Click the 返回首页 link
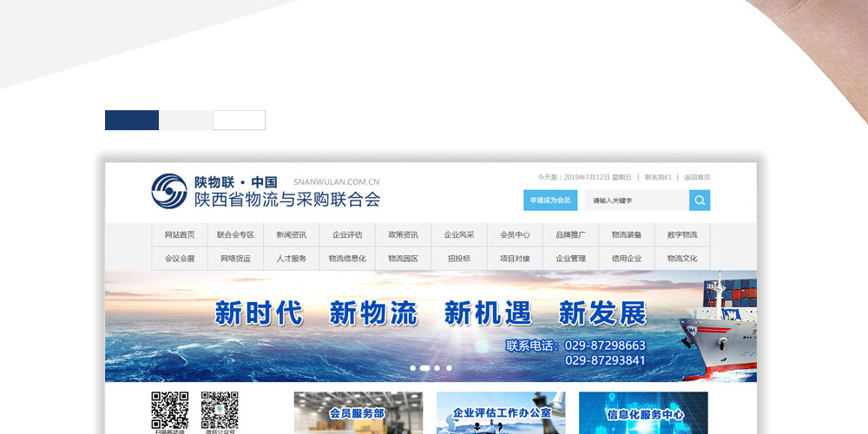Image resolution: width=868 pixels, height=434 pixels. [x=697, y=178]
